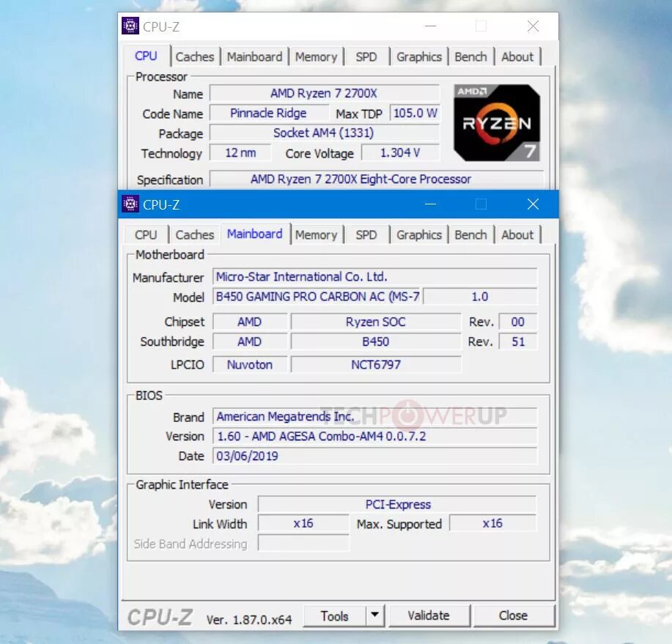This screenshot has height=644, width=672.
Task: Select Bench tab in back CPU-Z window
Action: coord(470,56)
